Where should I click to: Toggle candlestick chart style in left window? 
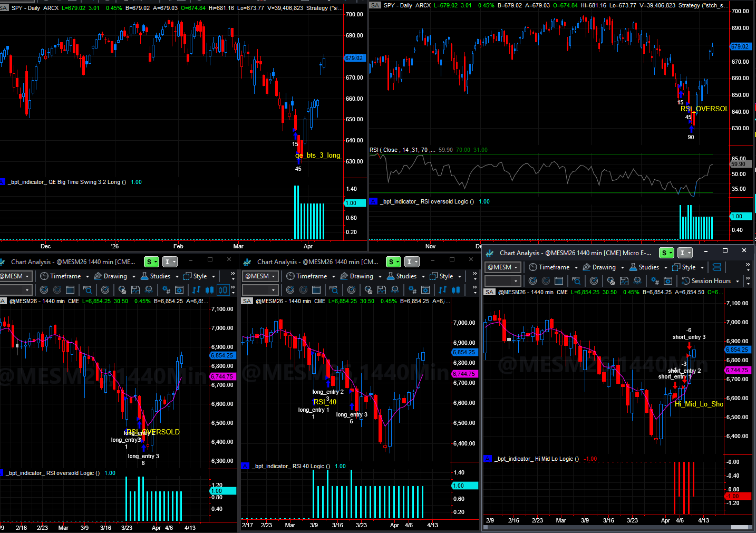pyautogui.click(x=209, y=290)
